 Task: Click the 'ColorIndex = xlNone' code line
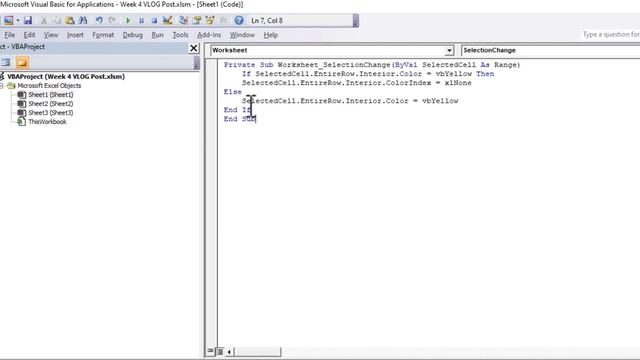(356, 83)
